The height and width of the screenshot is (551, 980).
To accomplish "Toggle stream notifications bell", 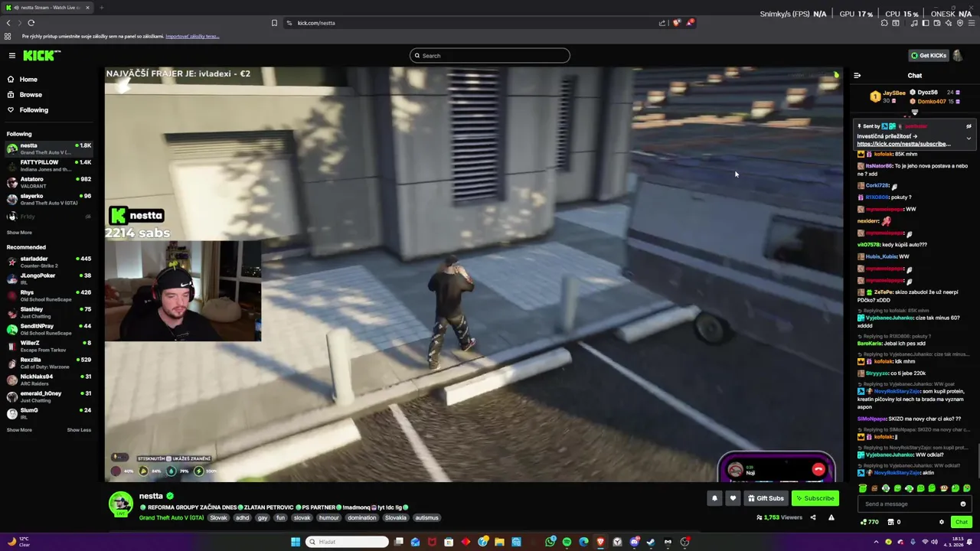I will tap(714, 498).
